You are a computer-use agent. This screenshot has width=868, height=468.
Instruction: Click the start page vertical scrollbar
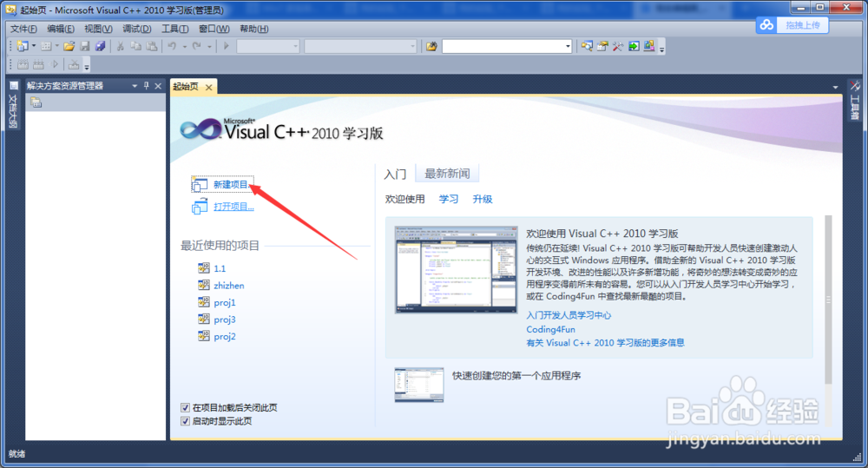pos(828,299)
